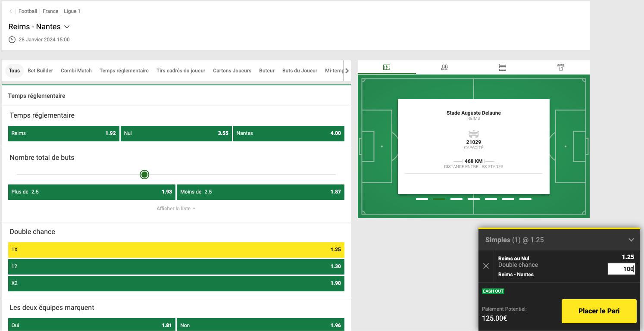Open the Buts du Joueur tab

[300, 71]
